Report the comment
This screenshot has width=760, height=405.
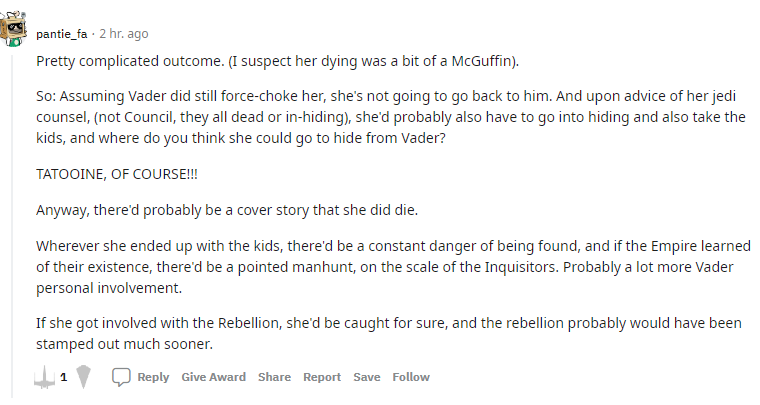(322, 377)
